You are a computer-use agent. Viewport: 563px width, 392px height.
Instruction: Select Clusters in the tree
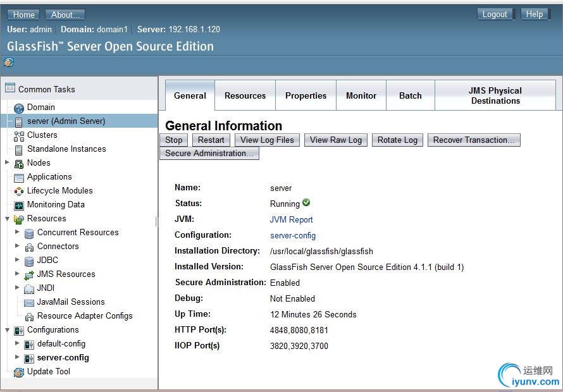pos(42,135)
